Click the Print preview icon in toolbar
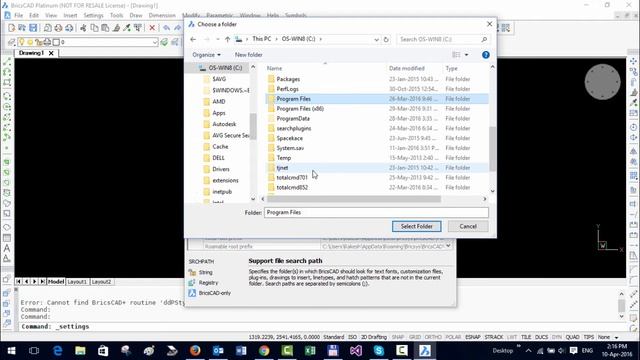The width and height of the screenshot is (640, 360). [x=47, y=28]
